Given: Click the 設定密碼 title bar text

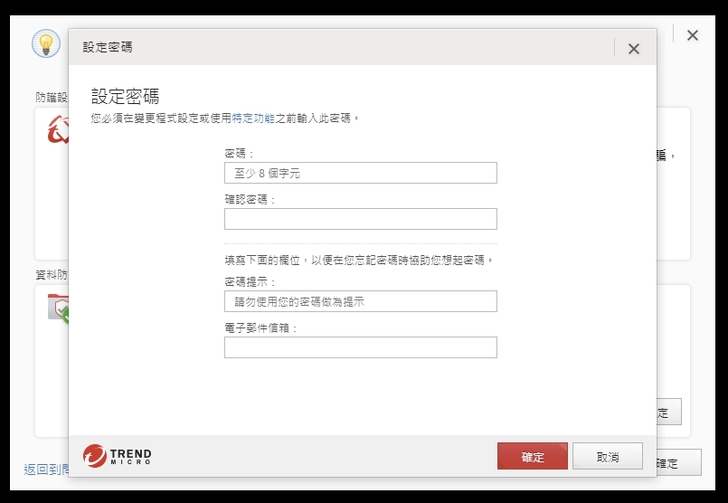Looking at the screenshot, I should point(107,47).
